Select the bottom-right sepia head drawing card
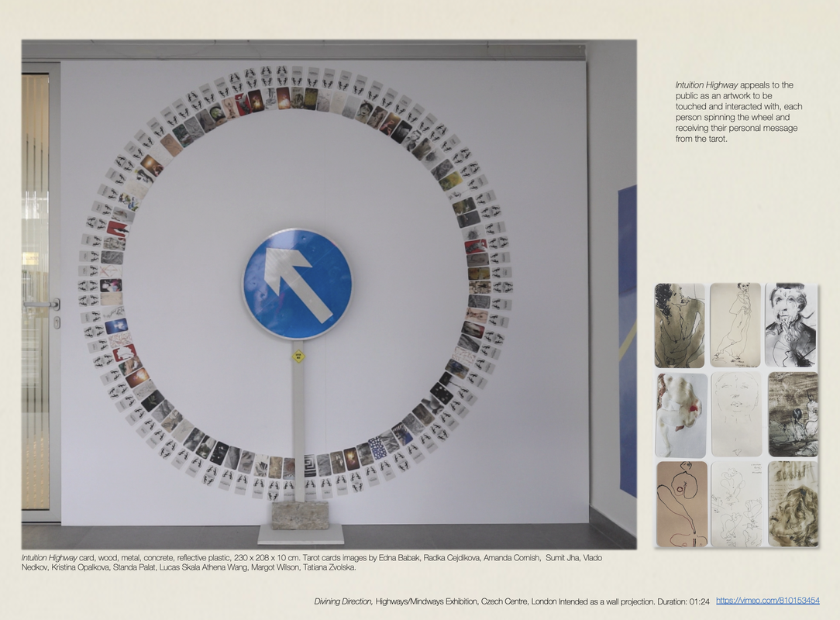The image size is (840, 620). coord(792,504)
